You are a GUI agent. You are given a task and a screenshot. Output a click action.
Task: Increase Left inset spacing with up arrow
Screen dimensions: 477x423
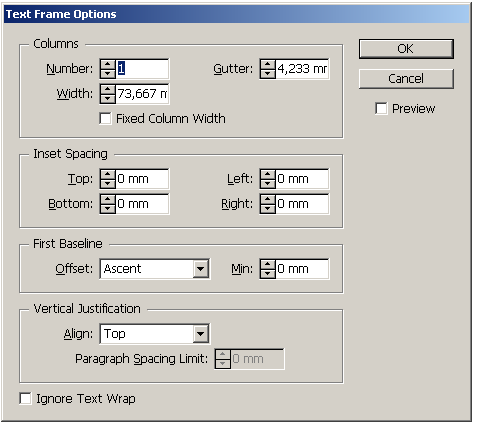268,174
